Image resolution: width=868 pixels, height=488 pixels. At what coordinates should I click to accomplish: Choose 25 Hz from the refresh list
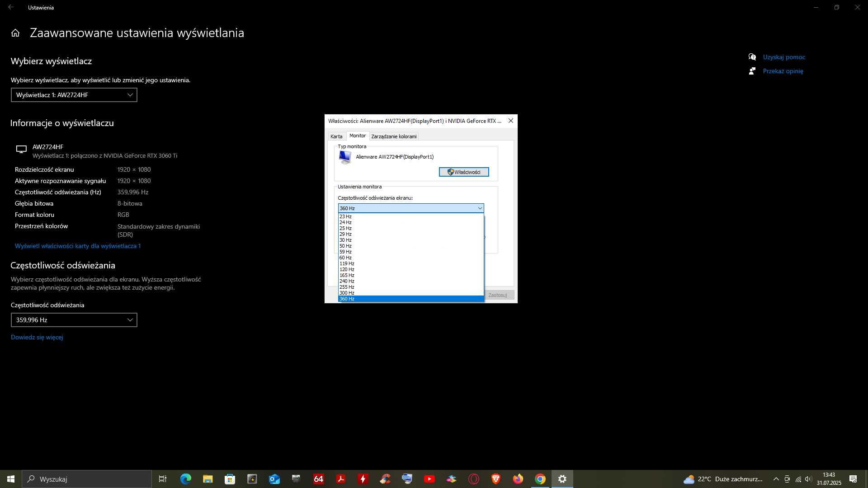411,228
